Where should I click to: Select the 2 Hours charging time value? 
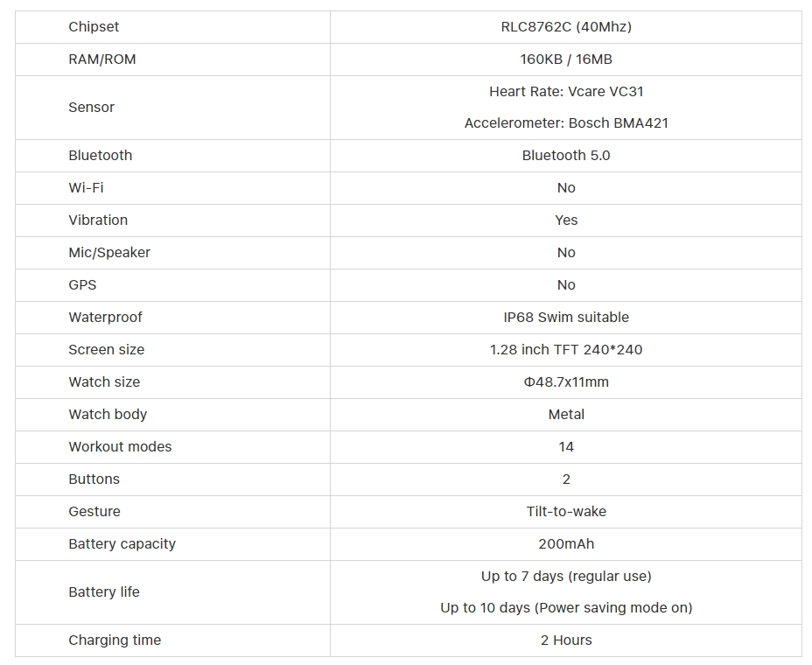coord(566,640)
